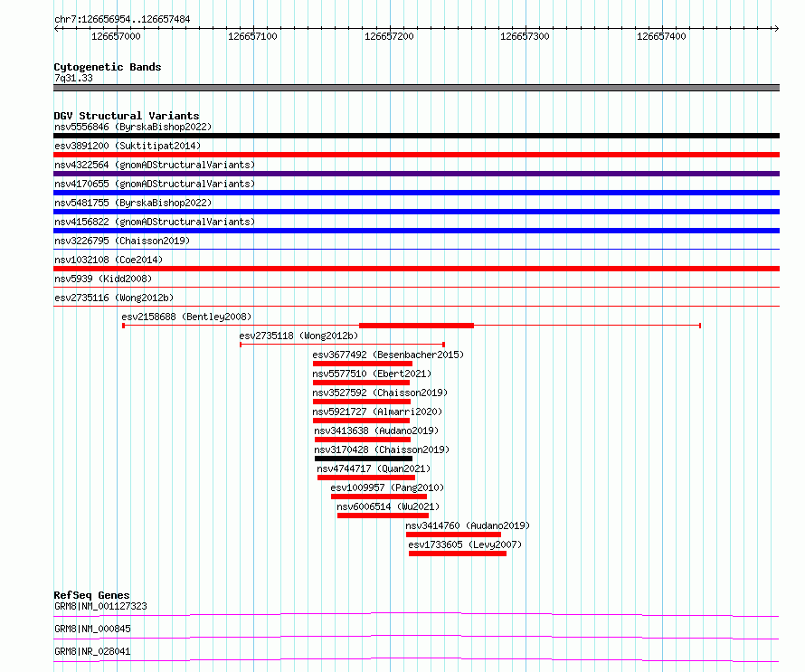Click ruler position 126657000
805x672 pixels.
point(116,36)
